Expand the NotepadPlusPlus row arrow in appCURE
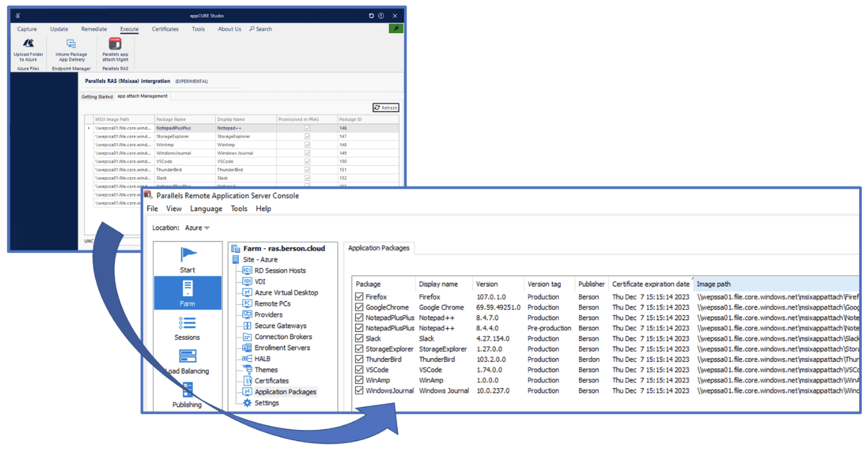The image size is (868, 460). click(x=89, y=128)
